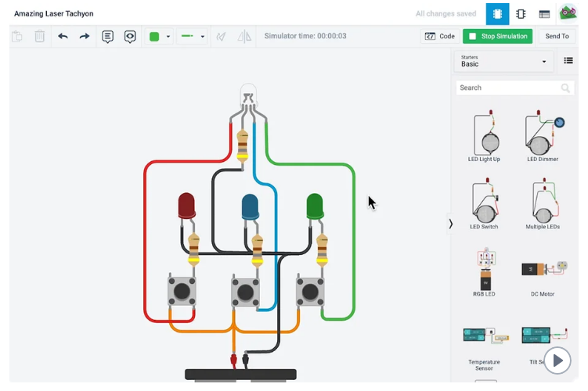Screen dimensions: 588x391
Task: Click pushbutton under the blue LED
Action: [245, 292]
